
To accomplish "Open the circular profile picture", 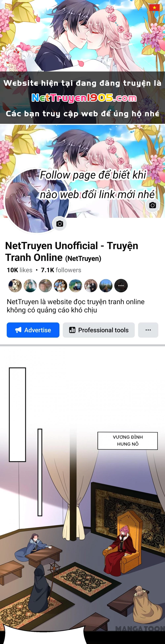I will tap(37, 201).
